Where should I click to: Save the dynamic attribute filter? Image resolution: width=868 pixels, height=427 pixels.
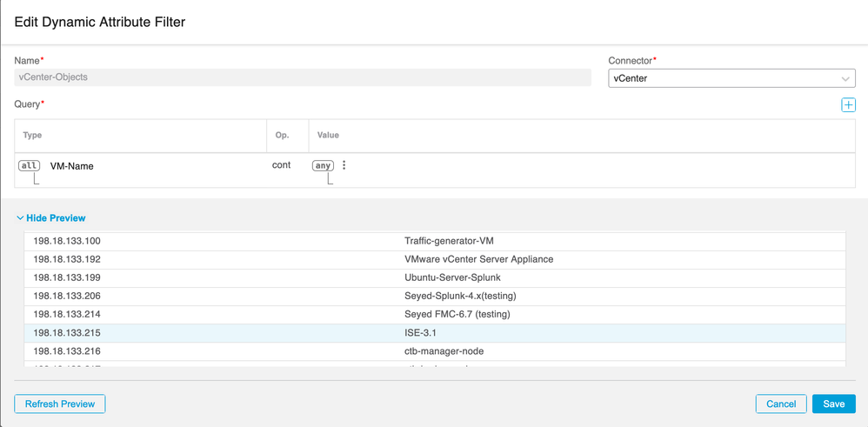click(834, 404)
